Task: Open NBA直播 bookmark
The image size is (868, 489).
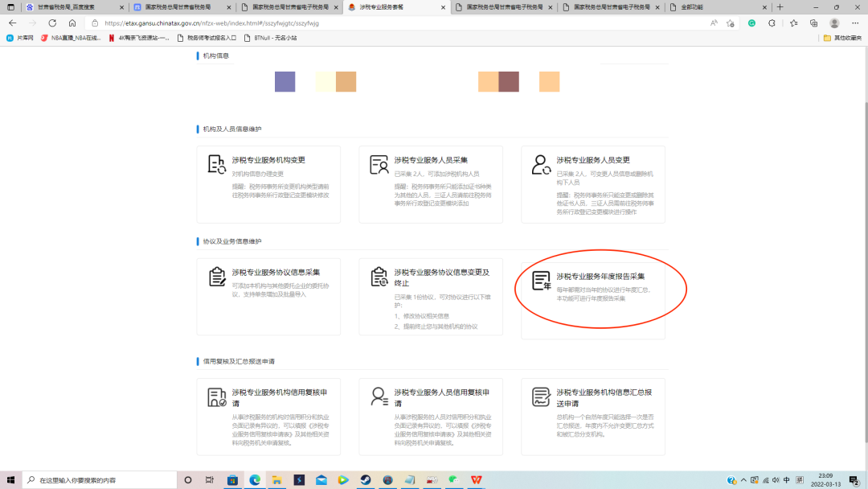Action: tap(71, 38)
